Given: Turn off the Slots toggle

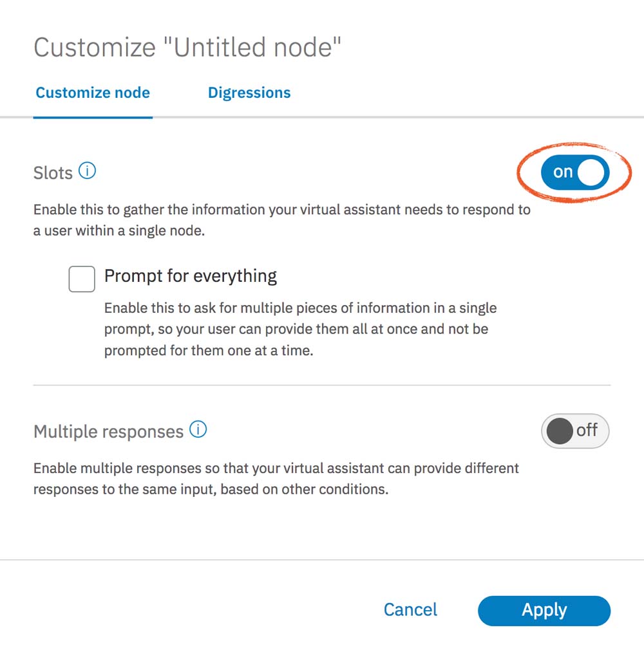Looking at the screenshot, I should [x=574, y=172].
